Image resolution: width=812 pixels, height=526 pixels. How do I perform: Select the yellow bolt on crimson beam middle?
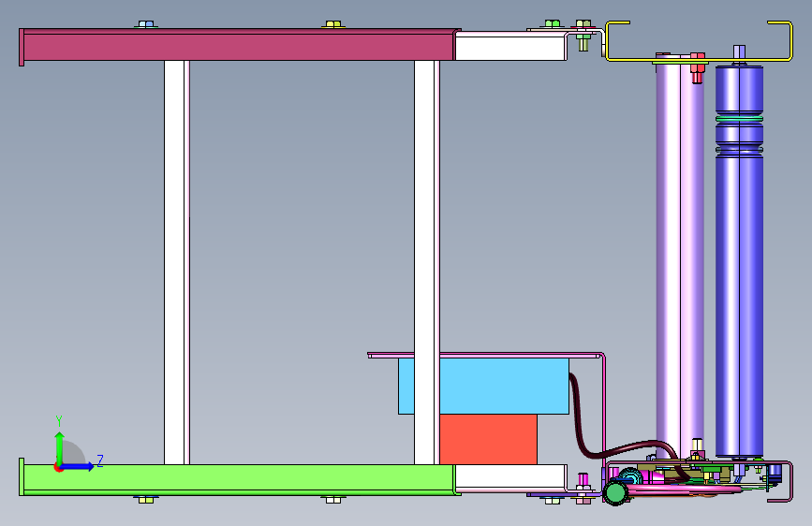point(333,24)
